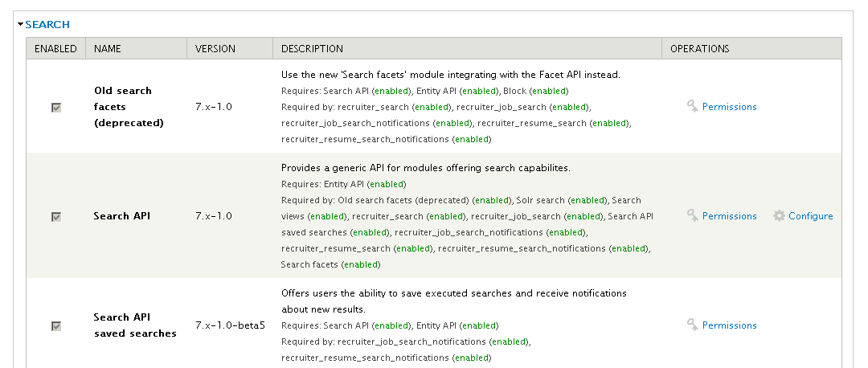The image size is (868, 368).
Task: Click the gear icon beside Configure
Action: [x=779, y=215]
